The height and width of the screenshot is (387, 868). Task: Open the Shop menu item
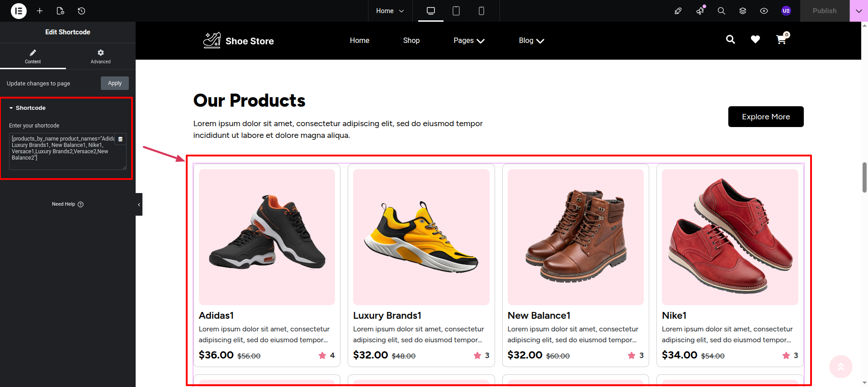tap(411, 41)
